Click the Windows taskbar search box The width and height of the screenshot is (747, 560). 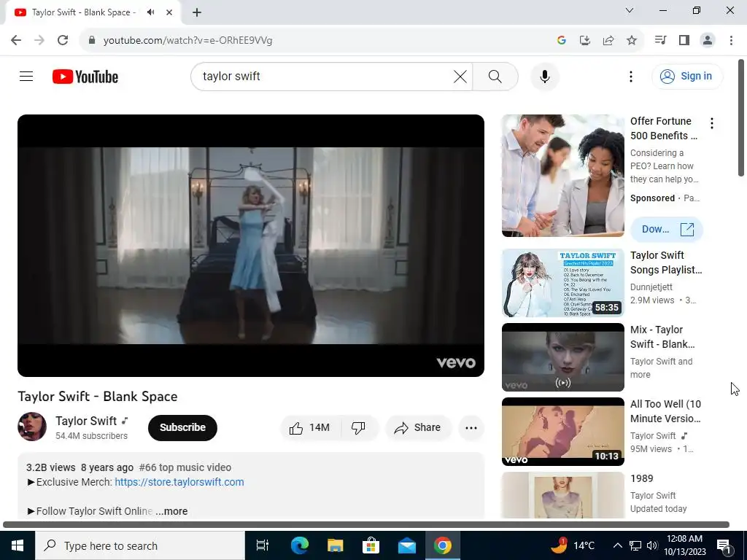[x=140, y=545]
